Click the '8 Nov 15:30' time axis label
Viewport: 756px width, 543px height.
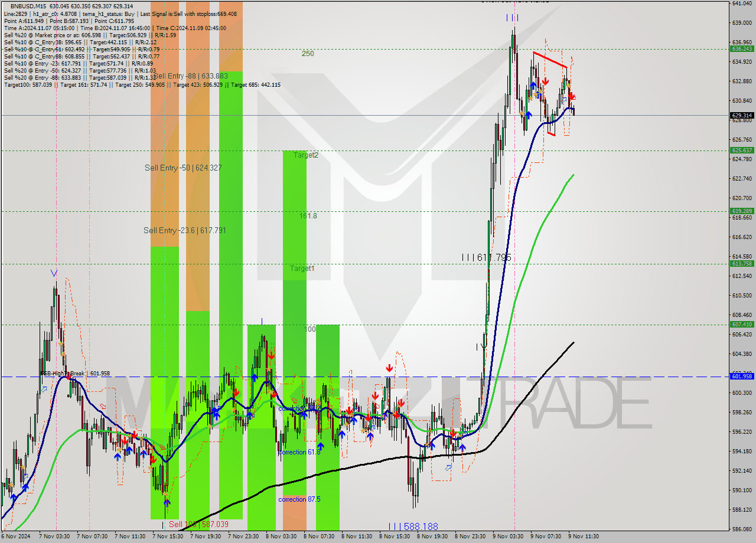click(x=395, y=537)
